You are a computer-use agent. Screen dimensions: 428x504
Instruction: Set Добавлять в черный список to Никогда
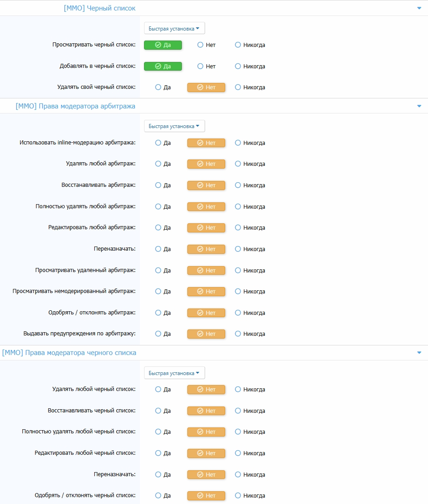tap(238, 66)
